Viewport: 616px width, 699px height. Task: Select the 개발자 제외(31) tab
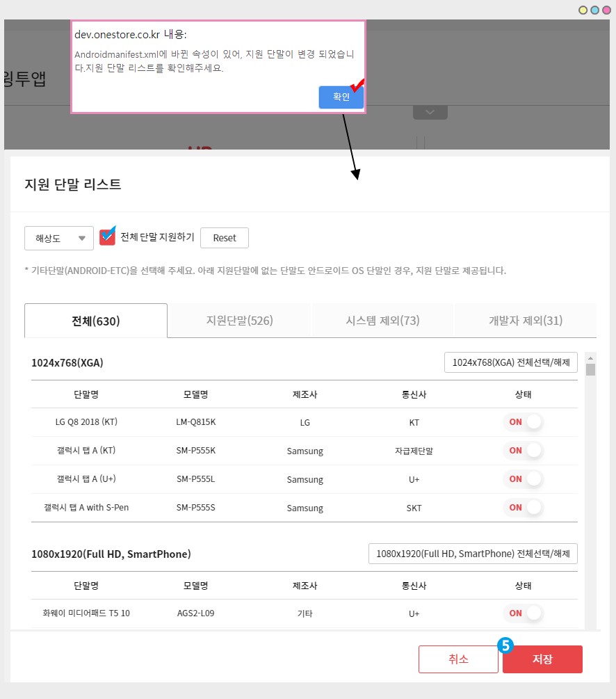click(x=525, y=320)
